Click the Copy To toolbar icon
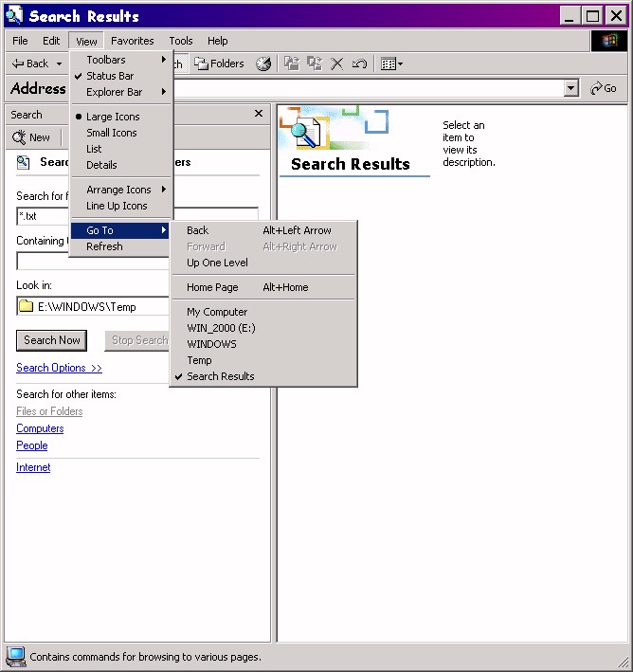Viewport: 633px width, 672px height. pyautogui.click(x=315, y=64)
